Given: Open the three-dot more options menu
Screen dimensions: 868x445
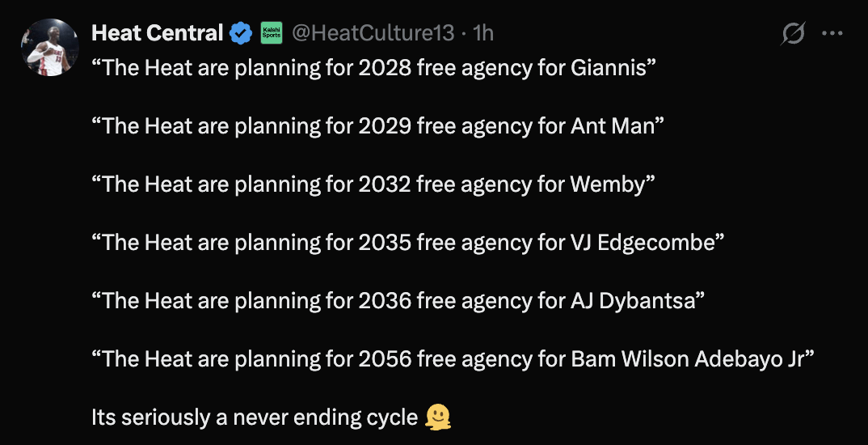Looking at the screenshot, I should (x=832, y=33).
